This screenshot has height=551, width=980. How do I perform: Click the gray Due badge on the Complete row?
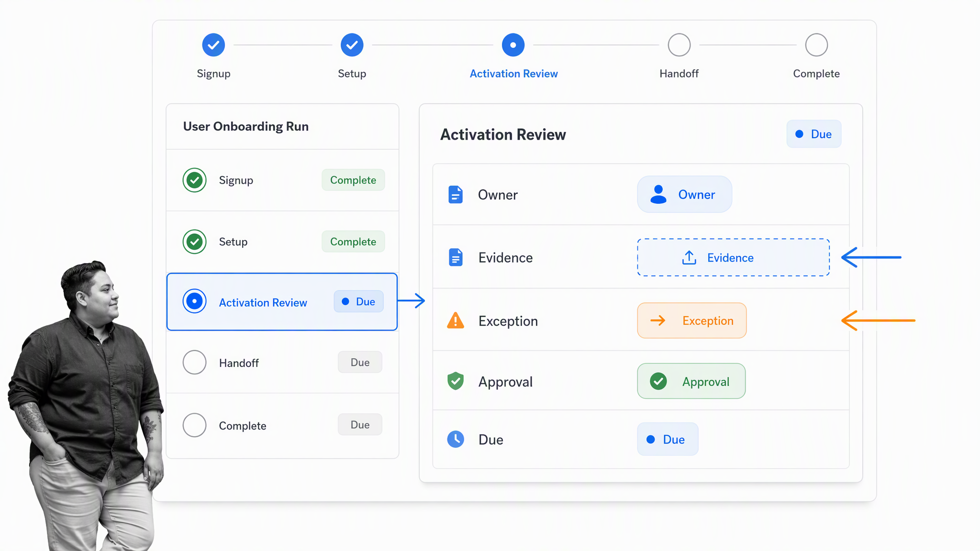click(x=360, y=424)
